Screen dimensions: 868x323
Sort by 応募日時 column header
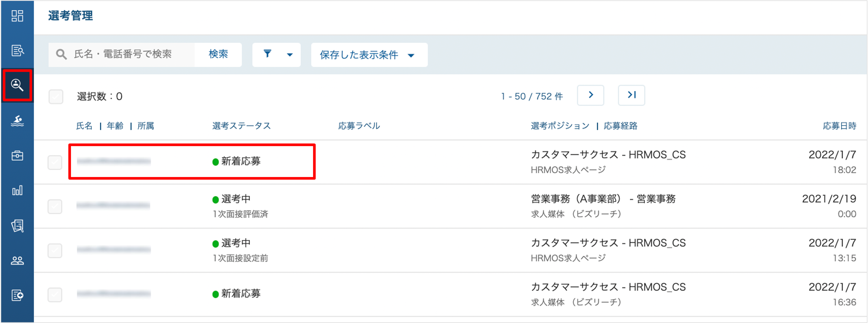click(x=839, y=126)
